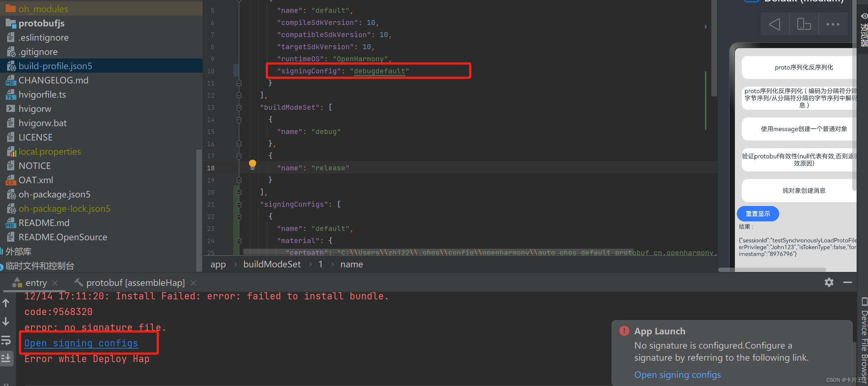Open the previewer three-dots more menu
The width and height of the screenshot is (868, 386).
click(833, 25)
